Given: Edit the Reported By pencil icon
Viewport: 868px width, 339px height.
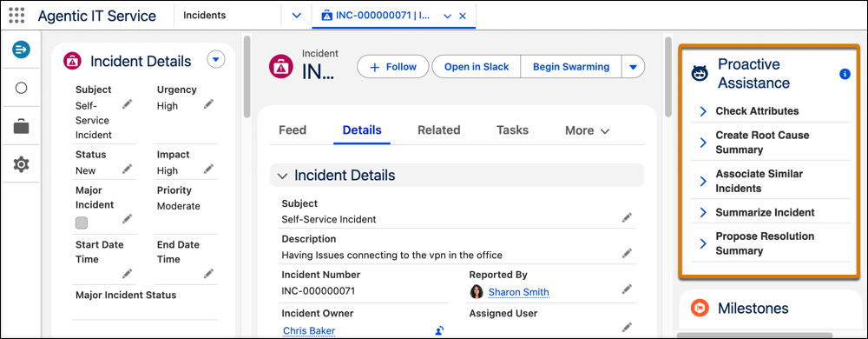Looking at the screenshot, I should (627, 289).
